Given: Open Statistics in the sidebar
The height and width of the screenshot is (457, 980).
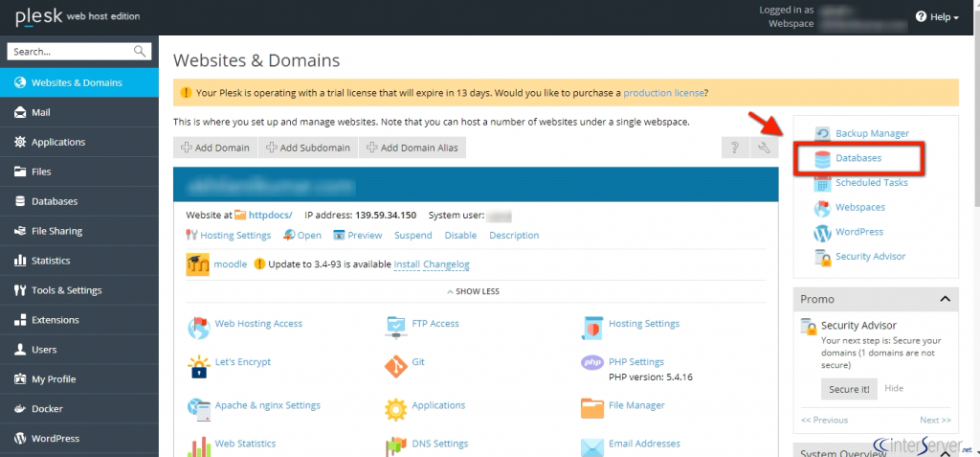Looking at the screenshot, I should (x=79, y=261).
